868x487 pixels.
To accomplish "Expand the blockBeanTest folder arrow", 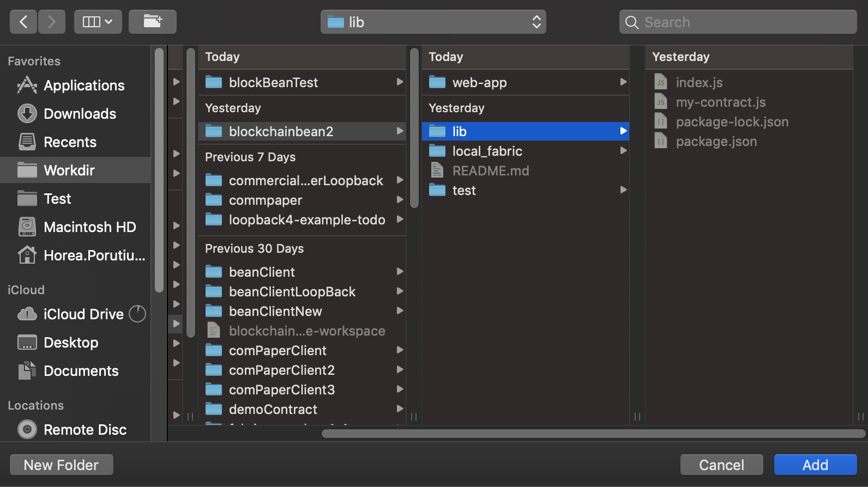I will [400, 82].
